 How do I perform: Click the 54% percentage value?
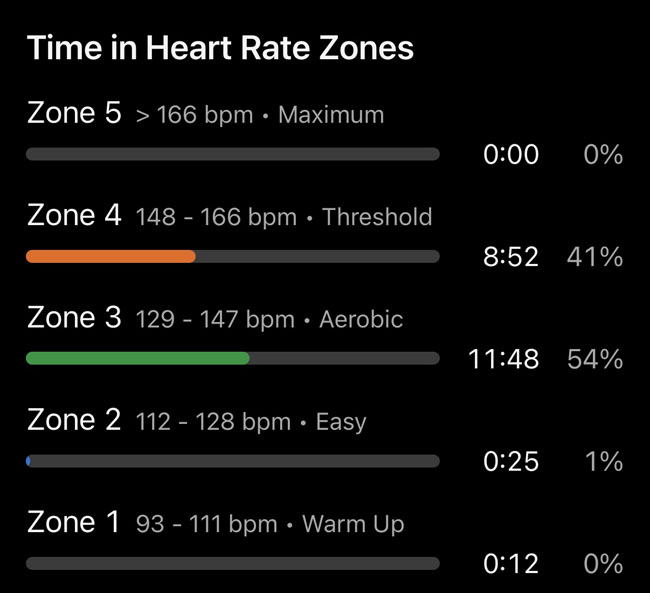595,359
